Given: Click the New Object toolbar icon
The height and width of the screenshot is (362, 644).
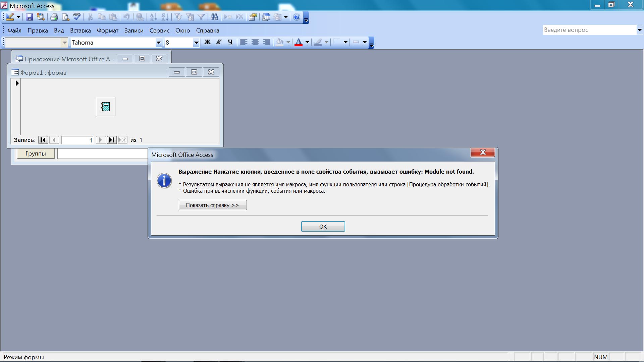Looking at the screenshot, I should (x=278, y=17).
